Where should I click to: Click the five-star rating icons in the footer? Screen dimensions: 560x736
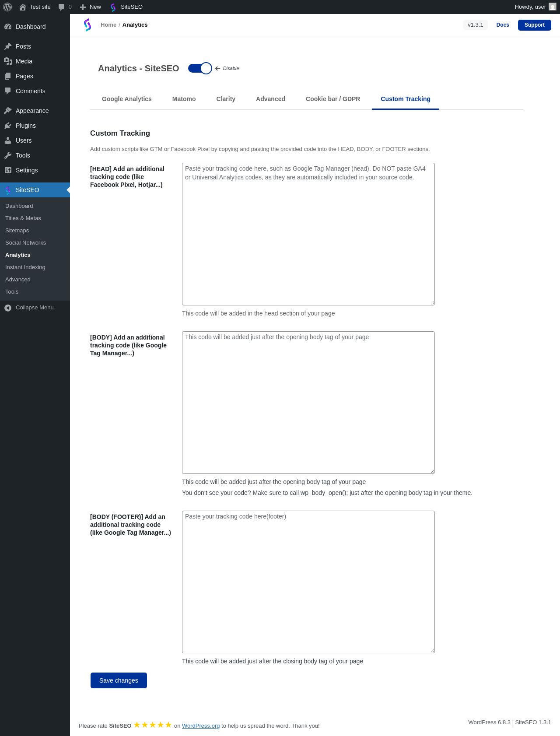153,725
